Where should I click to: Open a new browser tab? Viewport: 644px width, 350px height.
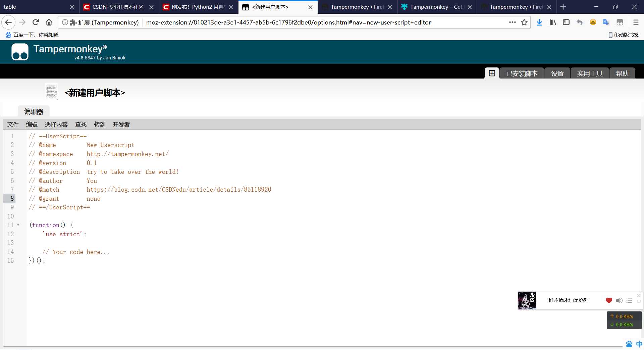click(563, 7)
